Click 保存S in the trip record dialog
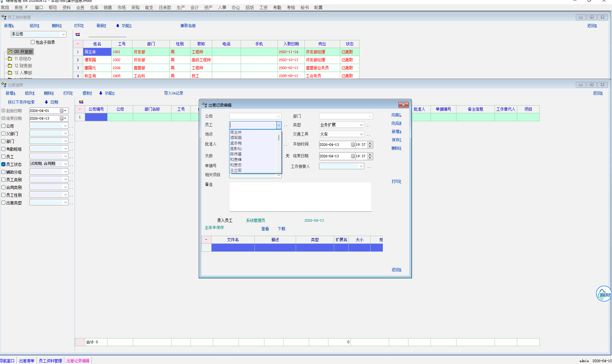The image size is (612, 364). point(396,140)
